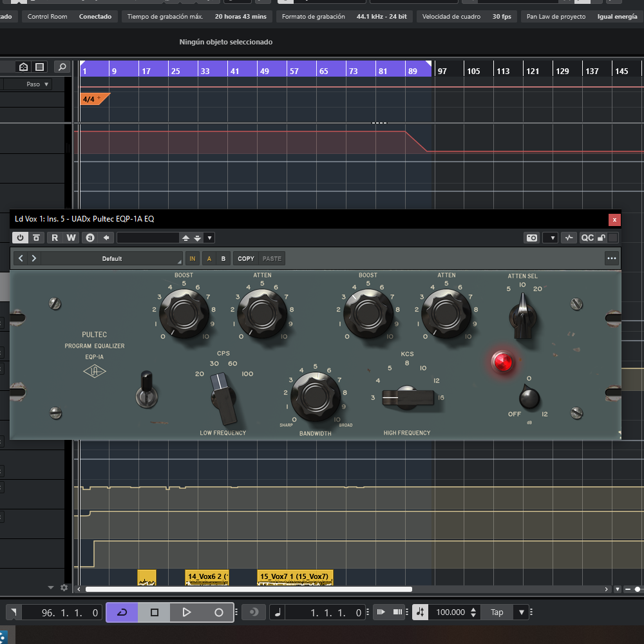Viewport: 644px width, 644px height.
Task: Click the search tracks magnifier icon
Action: [62, 67]
